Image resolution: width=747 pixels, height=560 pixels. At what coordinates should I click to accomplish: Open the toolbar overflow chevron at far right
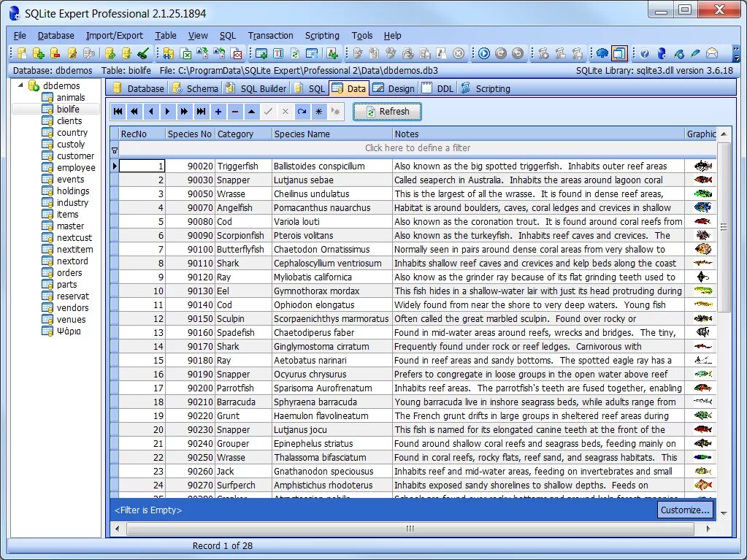point(736,53)
